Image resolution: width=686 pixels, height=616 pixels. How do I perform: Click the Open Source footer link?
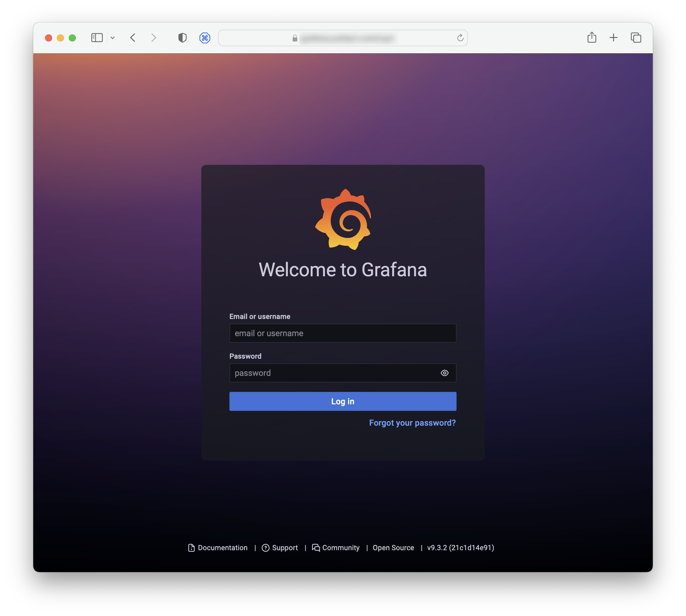pyautogui.click(x=392, y=548)
